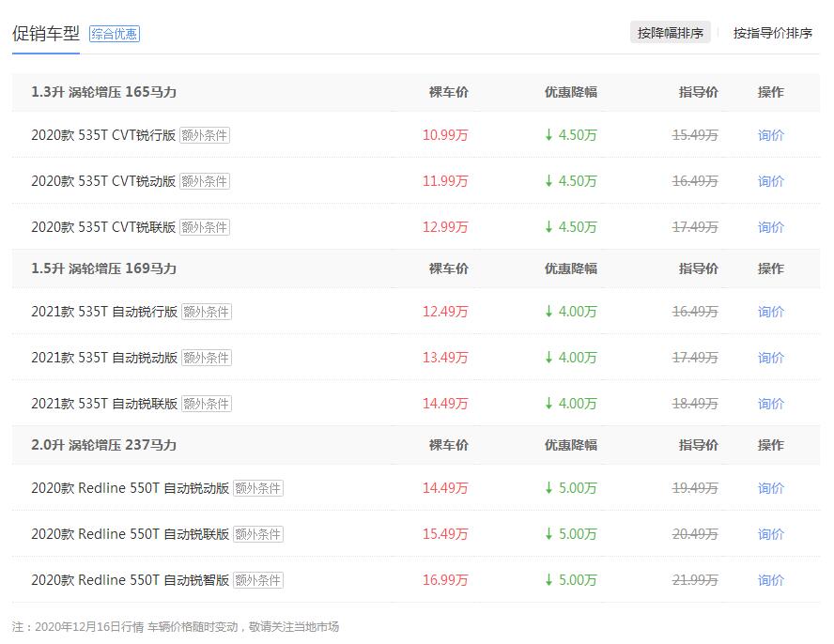
Task: Click the 综合优惠 tag
Action: click(x=115, y=34)
